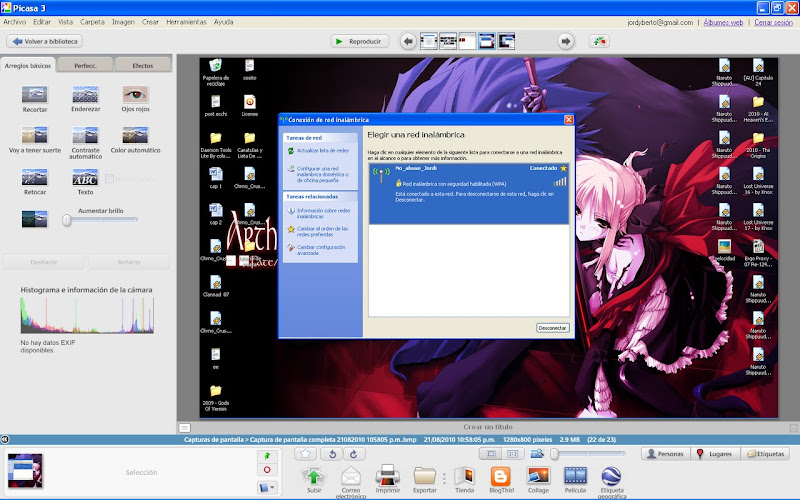Collapse panel with double-arrow icon in status bar
800x500 pixels.
[x=5, y=439]
